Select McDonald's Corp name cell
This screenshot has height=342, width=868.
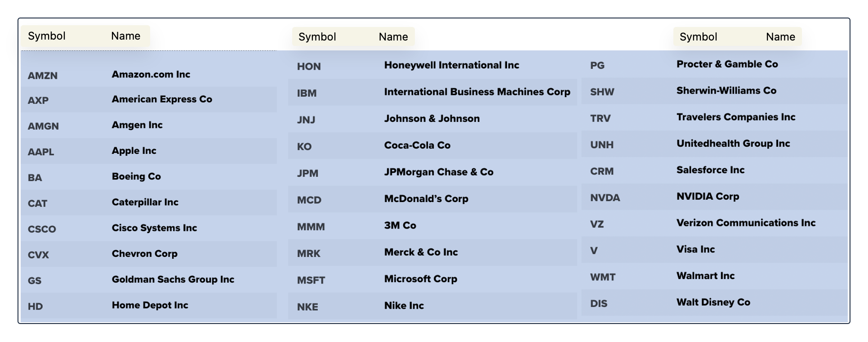pyautogui.click(x=426, y=198)
